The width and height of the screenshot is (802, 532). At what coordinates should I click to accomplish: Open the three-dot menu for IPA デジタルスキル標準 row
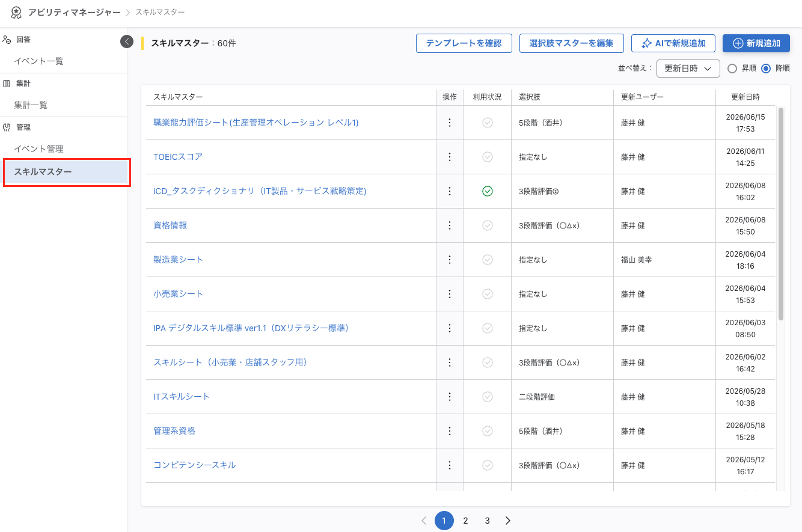449,328
